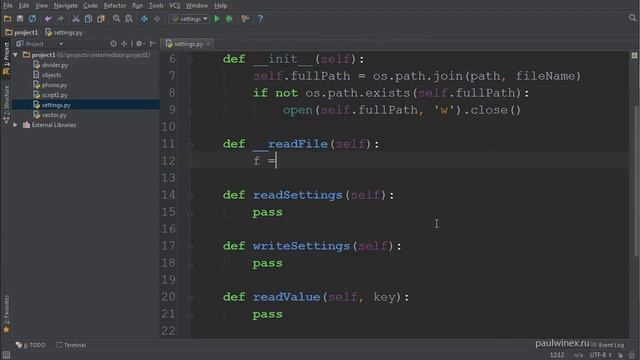Open script1.py in the project tree

point(54,95)
